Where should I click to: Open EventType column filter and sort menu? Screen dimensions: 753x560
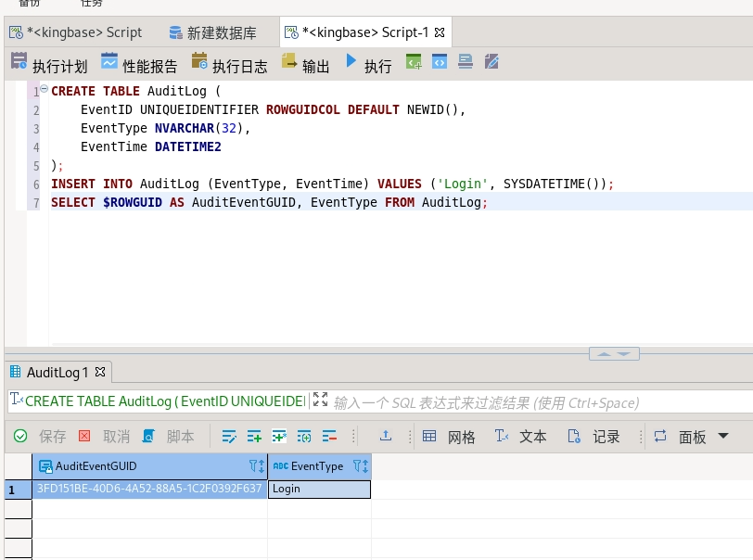point(360,466)
